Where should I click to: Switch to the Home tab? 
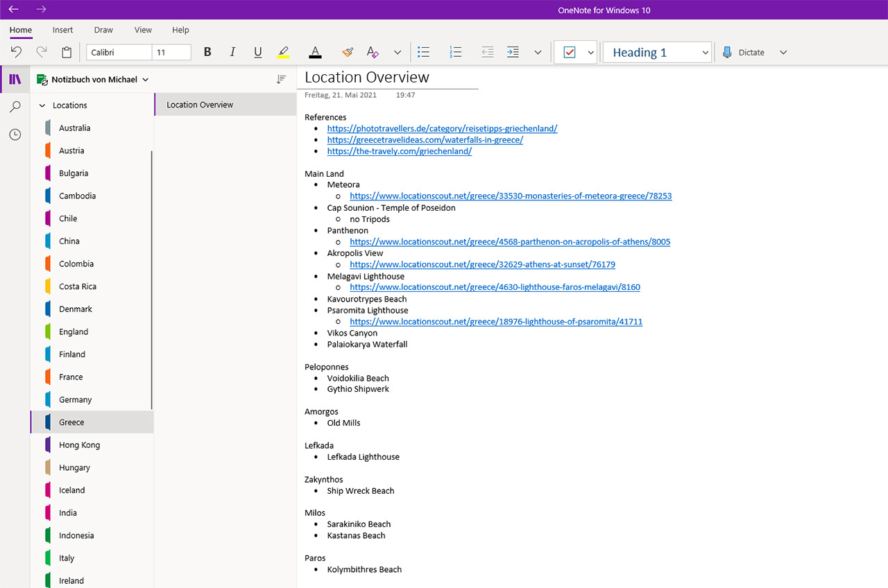pos(21,30)
